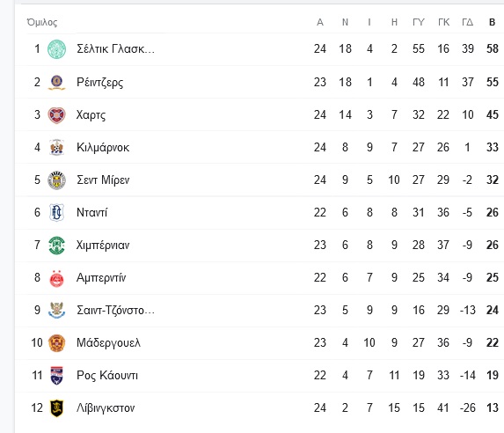Screen dimensions: 504x433
Task: Open the Ρέιντζερς team name link
Action: pos(99,83)
